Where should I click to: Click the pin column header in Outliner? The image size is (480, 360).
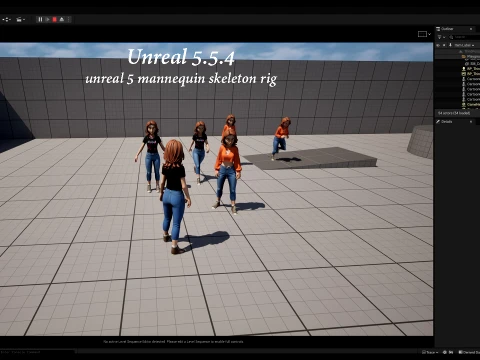coord(450,45)
